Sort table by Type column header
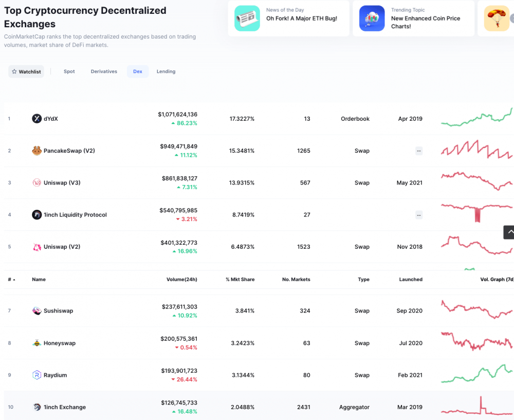This screenshot has width=514, height=420. pyautogui.click(x=363, y=279)
